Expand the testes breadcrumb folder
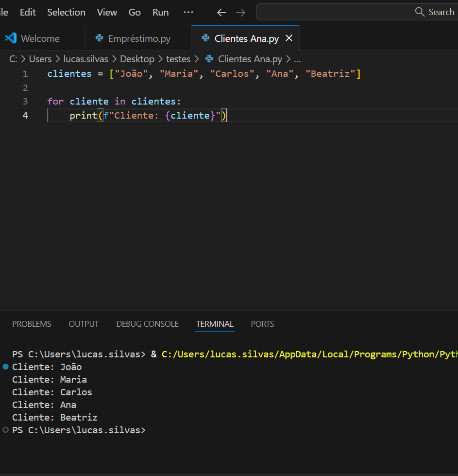Viewport: 458px width, 476px height. pyautogui.click(x=178, y=59)
